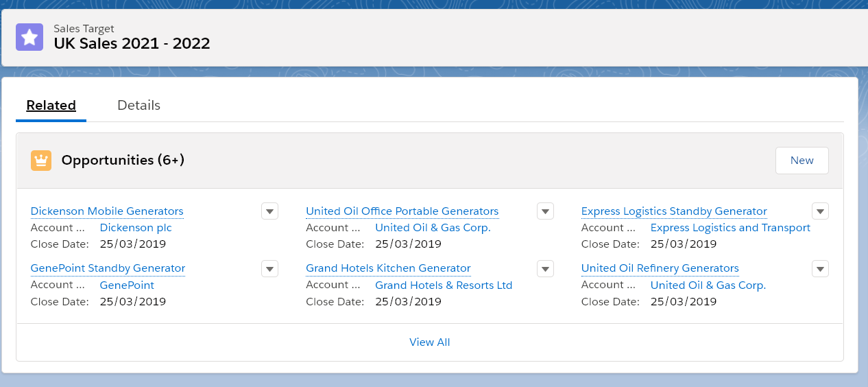Viewport: 868px width, 387px height.
Task: Open United Oil & Gas Corp. account under Office Portable Generators
Action: [x=433, y=228]
